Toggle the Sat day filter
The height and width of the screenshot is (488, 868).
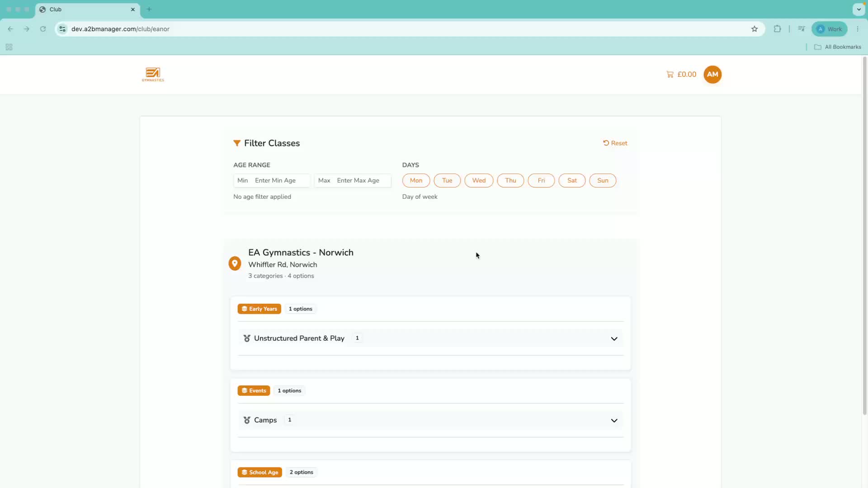pos(572,180)
